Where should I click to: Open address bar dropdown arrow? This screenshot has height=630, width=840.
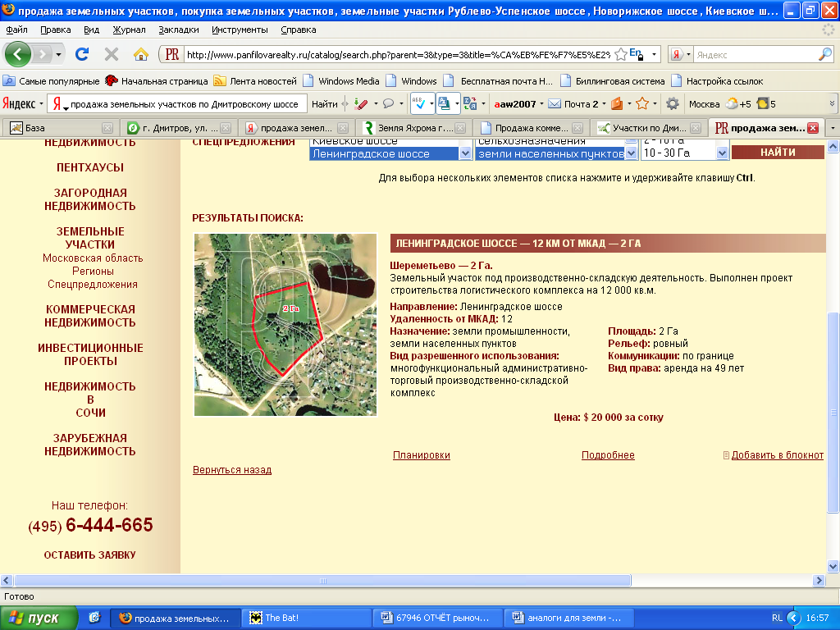(654, 54)
